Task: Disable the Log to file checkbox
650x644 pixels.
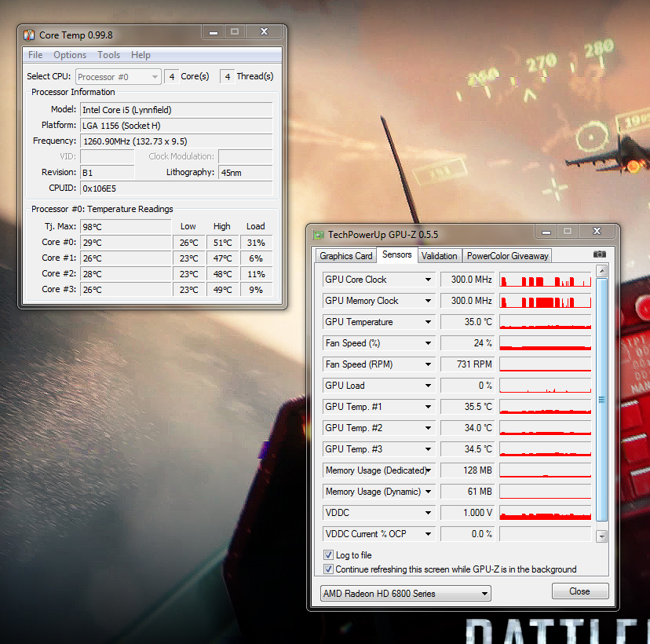Action: (329, 555)
